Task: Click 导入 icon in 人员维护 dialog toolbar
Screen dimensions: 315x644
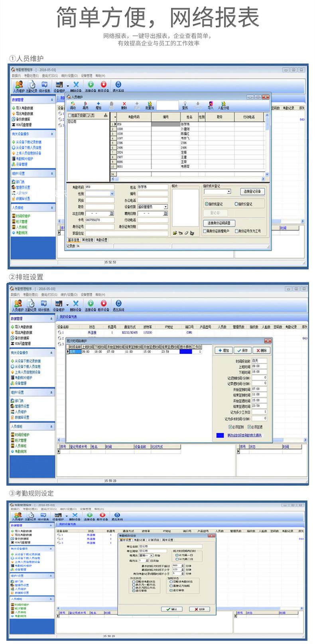Action: [x=211, y=104]
